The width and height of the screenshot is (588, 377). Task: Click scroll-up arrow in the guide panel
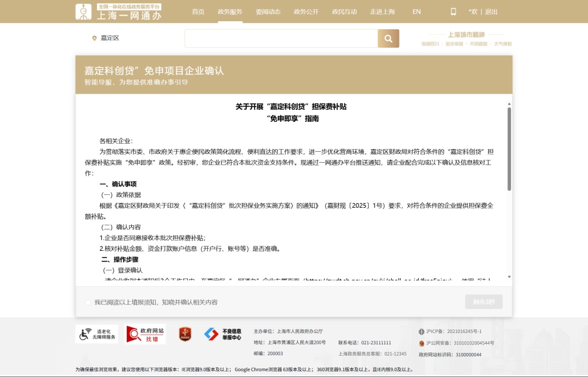click(509, 103)
